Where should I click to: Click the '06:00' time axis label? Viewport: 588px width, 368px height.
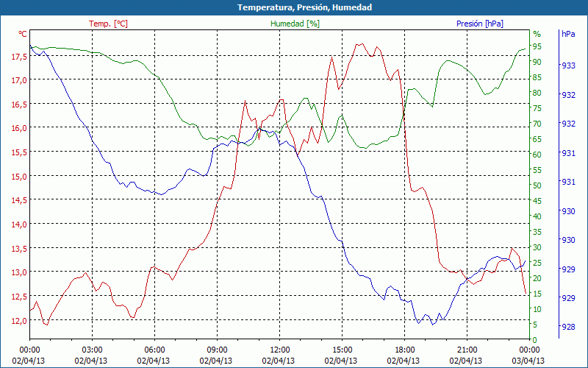(154, 350)
